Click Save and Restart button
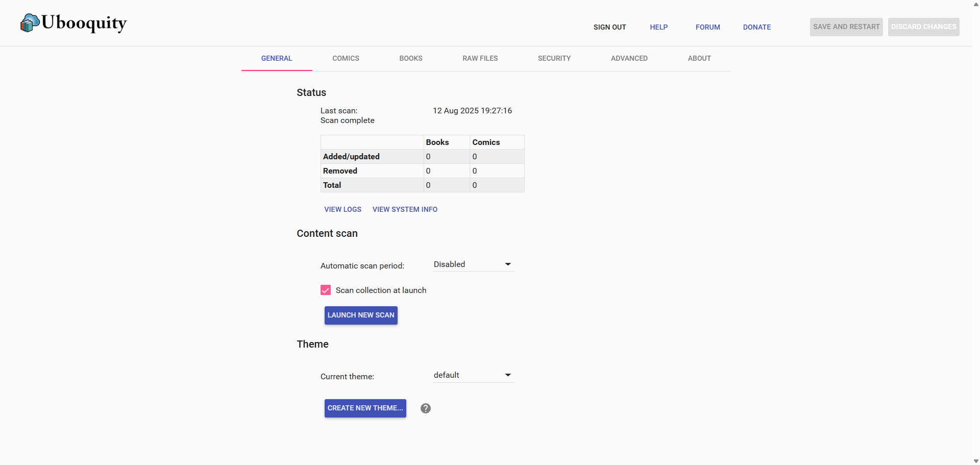The image size is (980, 465). pos(846,27)
